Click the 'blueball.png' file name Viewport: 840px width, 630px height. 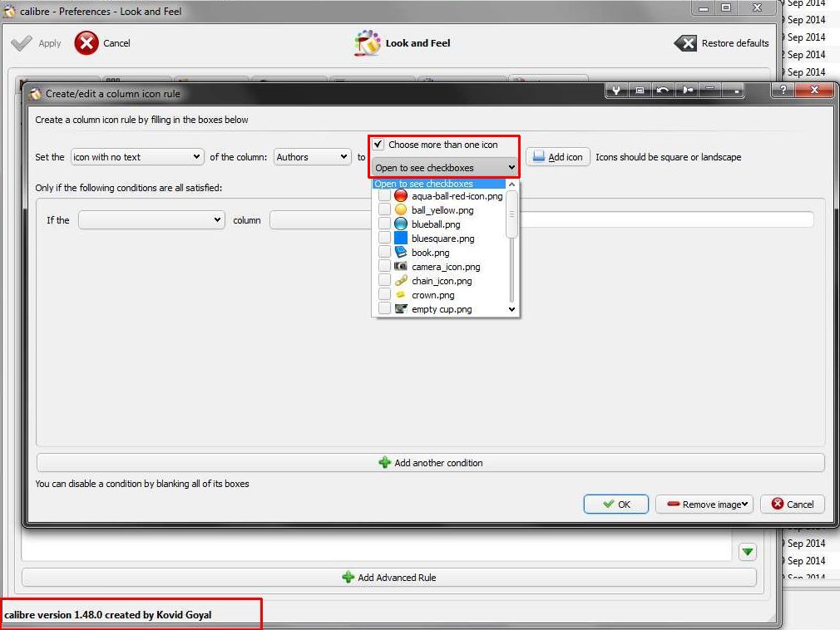click(436, 224)
